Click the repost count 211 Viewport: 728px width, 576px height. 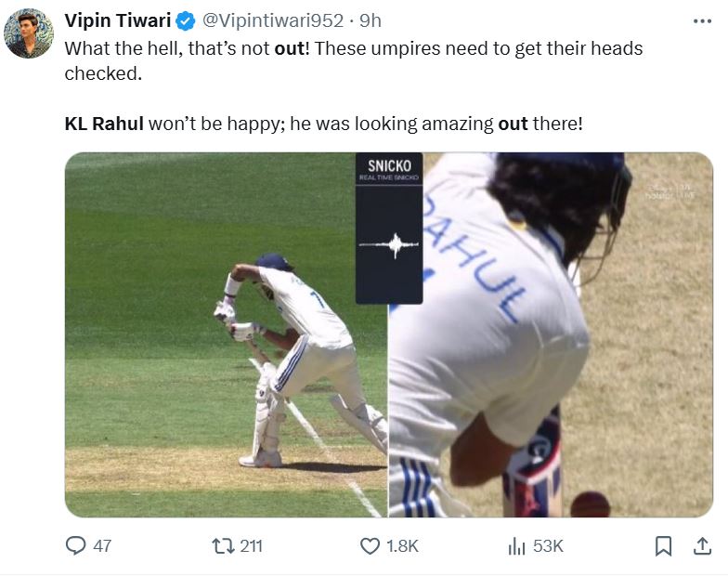(x=251, y=545)
